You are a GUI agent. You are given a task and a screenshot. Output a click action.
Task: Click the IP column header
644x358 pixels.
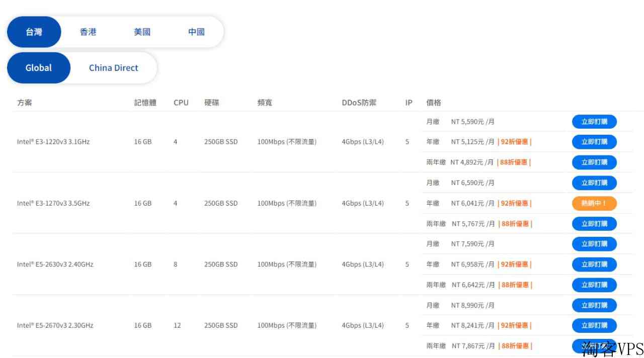(x=409, y=103)
